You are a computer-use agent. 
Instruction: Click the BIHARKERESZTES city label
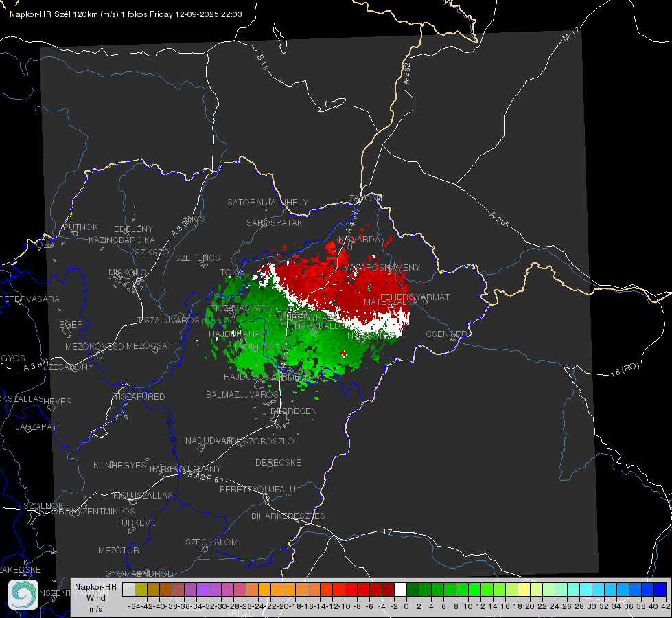pyautogui.click(x=288, y=516)
